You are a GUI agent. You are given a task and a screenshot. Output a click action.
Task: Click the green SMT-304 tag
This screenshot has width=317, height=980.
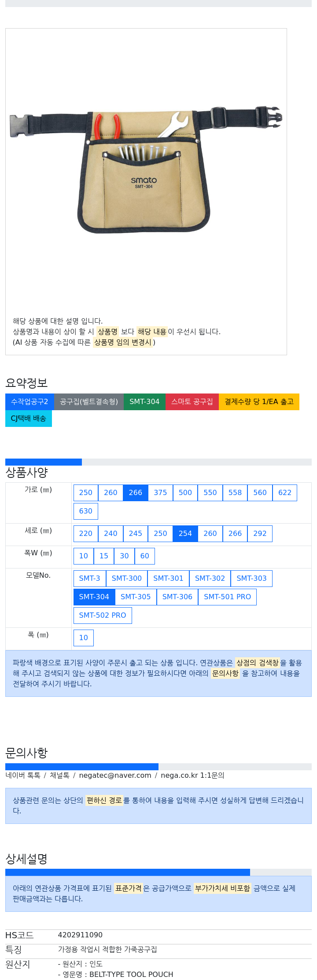[144, 402]
